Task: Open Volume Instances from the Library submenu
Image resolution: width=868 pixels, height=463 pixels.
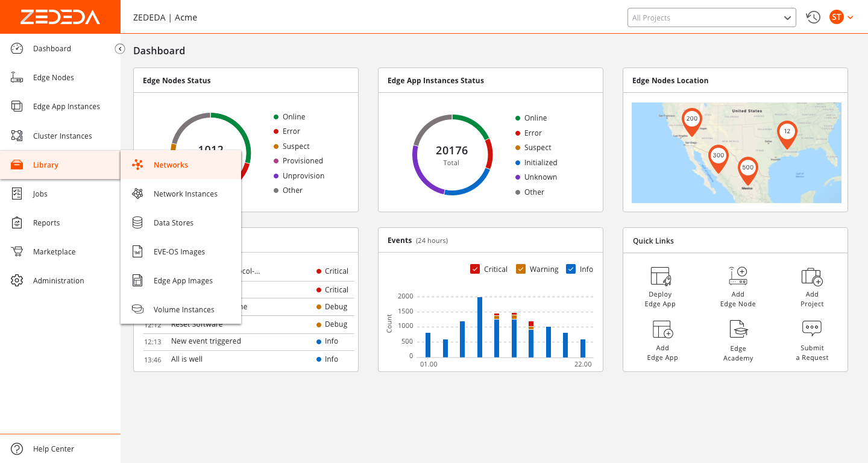Action: click(x=184, y=309)
